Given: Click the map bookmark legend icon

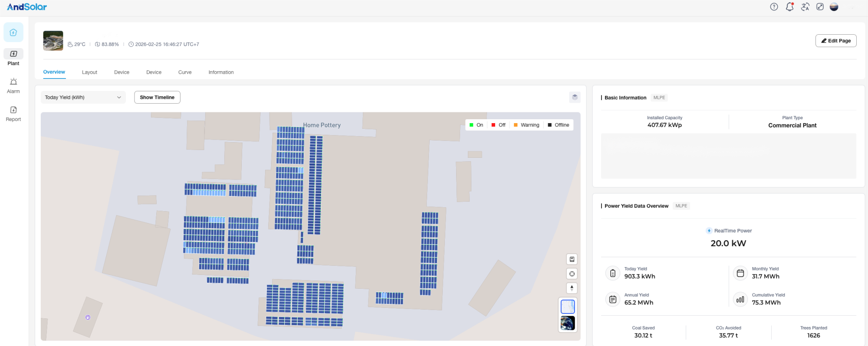Looking at the screenshot, I should (572, 259).
